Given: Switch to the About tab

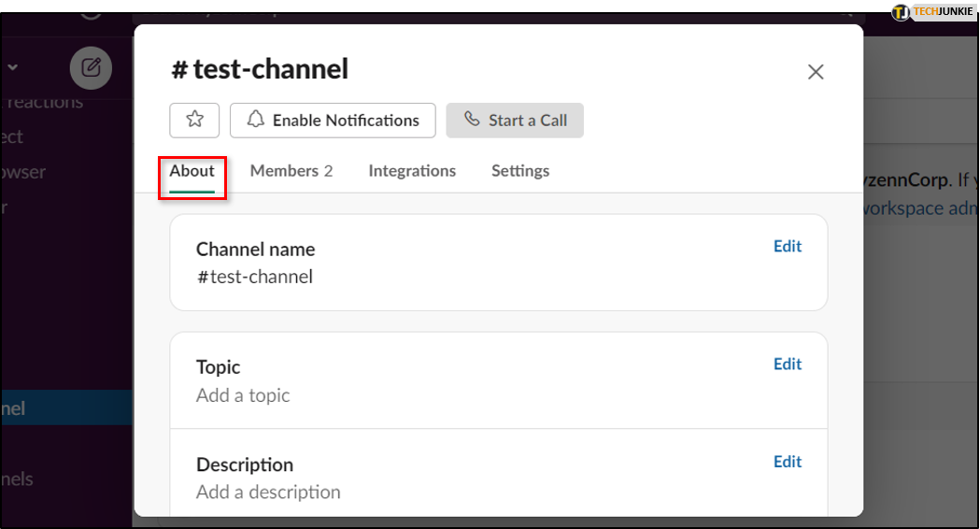Looking at the screenshot, I should tap(192, 171).
